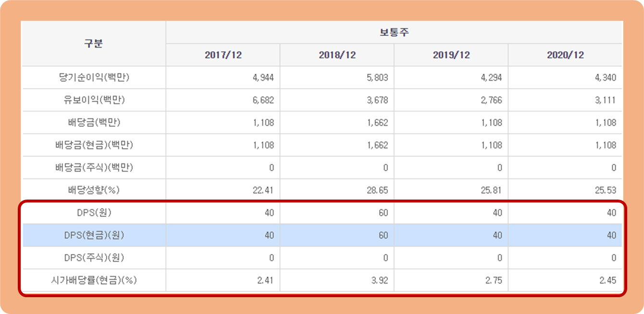Select dividend yield value 2.45
Viewport: 644px width, 314px height.
click(x=607, y=280)
